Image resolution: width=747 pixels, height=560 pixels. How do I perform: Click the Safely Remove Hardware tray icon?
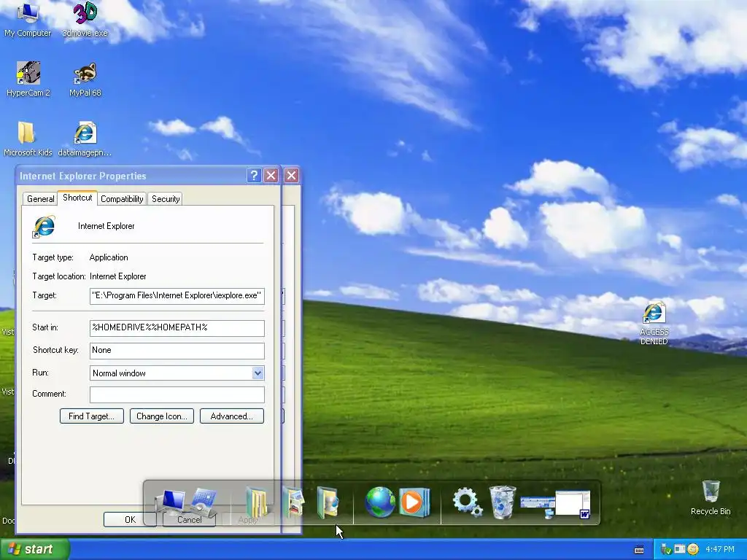(x=665, y=550)
